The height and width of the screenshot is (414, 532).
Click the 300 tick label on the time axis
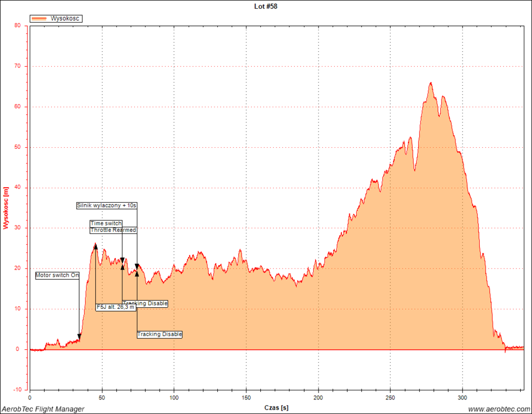463,398
